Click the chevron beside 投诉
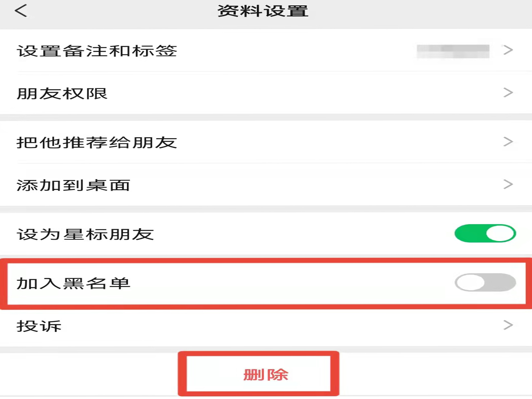 coord(508,325)
